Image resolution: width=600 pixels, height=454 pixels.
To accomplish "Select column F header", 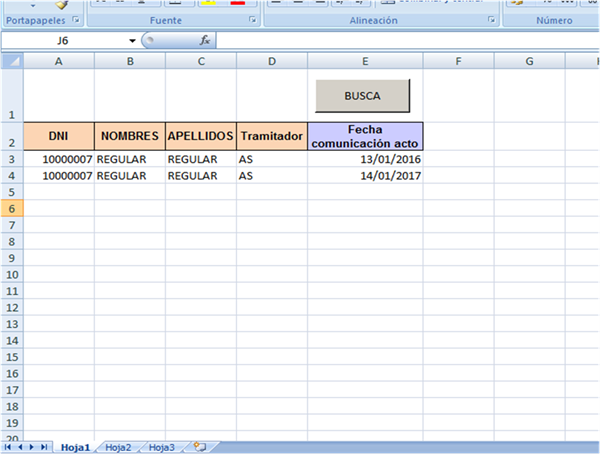I will (x=458, y=61).
